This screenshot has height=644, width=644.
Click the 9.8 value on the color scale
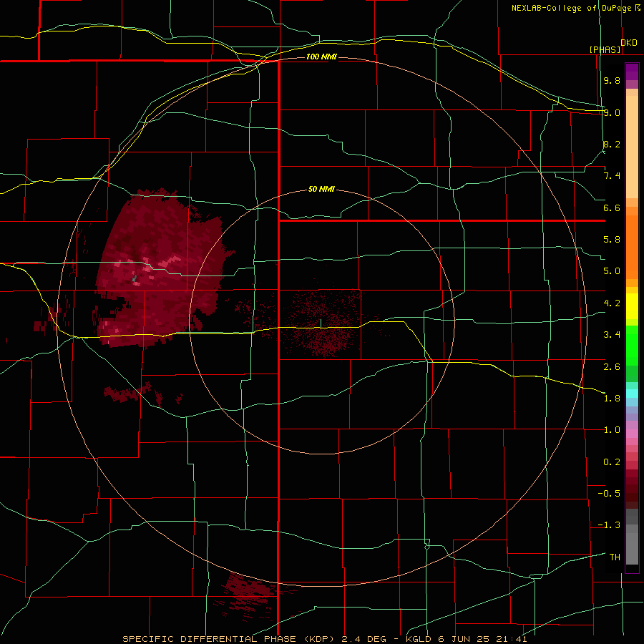pyautogui.click(x=612, y=80)
